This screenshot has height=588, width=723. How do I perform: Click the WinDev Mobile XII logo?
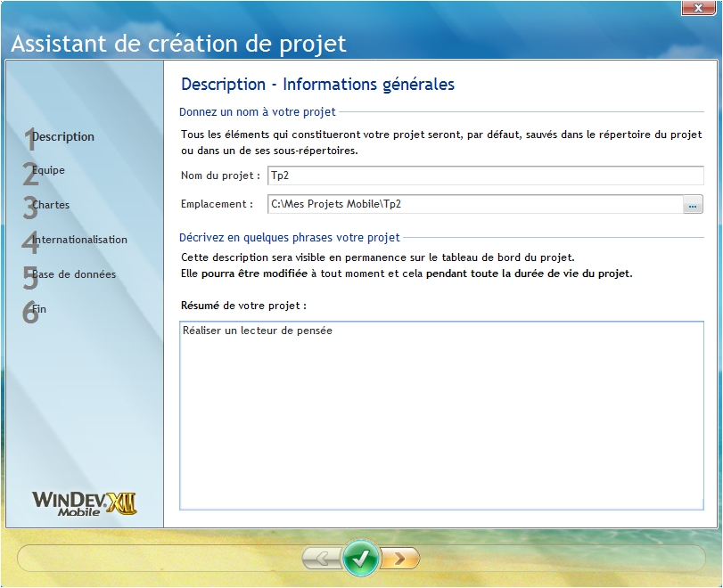(85, 503)
